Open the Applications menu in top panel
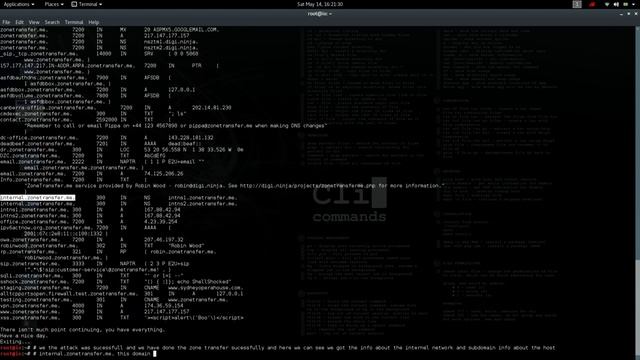 [x=19, y=4]
